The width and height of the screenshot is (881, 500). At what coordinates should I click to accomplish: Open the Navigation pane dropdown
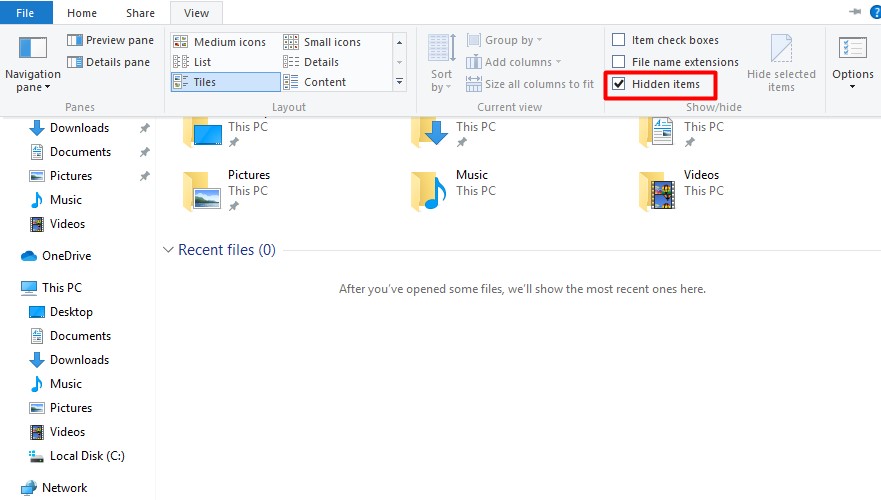[33, 63]
